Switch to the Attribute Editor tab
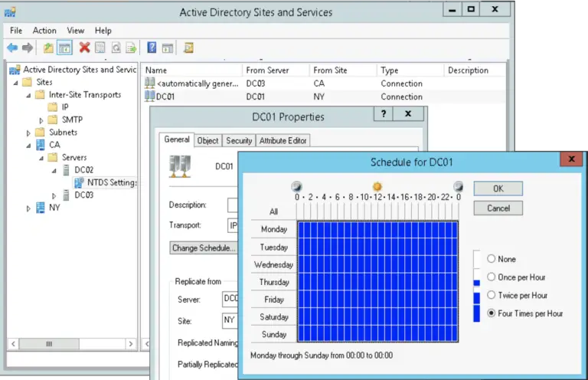This screenshot has height=380, width=588. click(x=283, y=141)
